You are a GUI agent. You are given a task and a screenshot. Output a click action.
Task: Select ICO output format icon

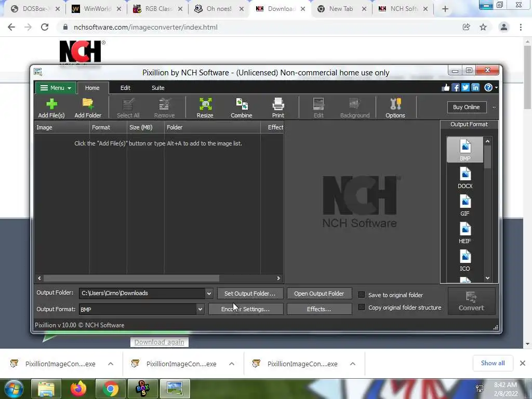[465, 260]
